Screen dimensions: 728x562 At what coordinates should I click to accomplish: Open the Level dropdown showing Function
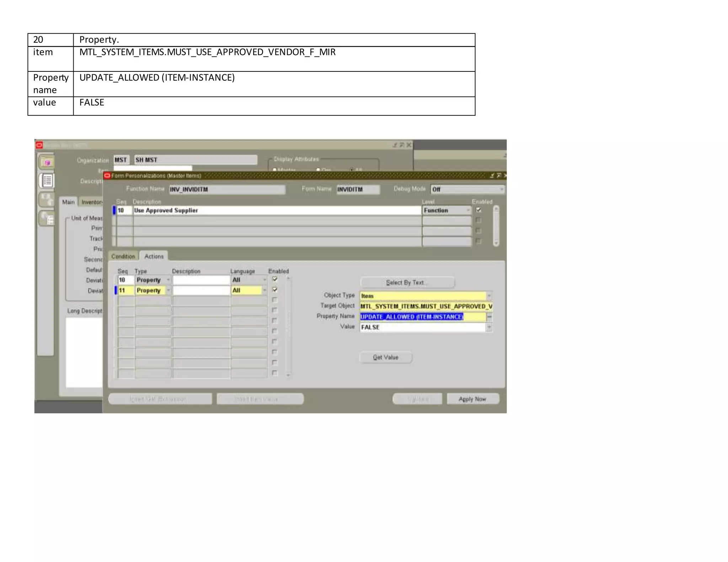click(468, 210)
